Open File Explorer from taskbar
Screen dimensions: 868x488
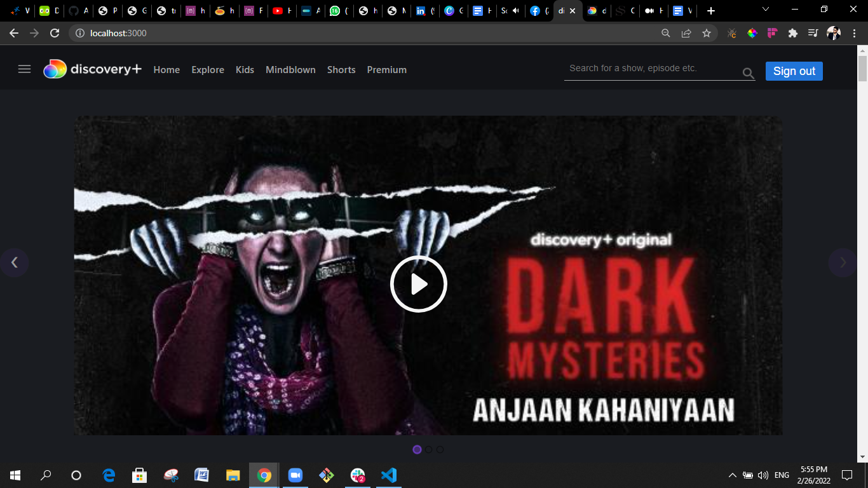(x=233, y=475)
